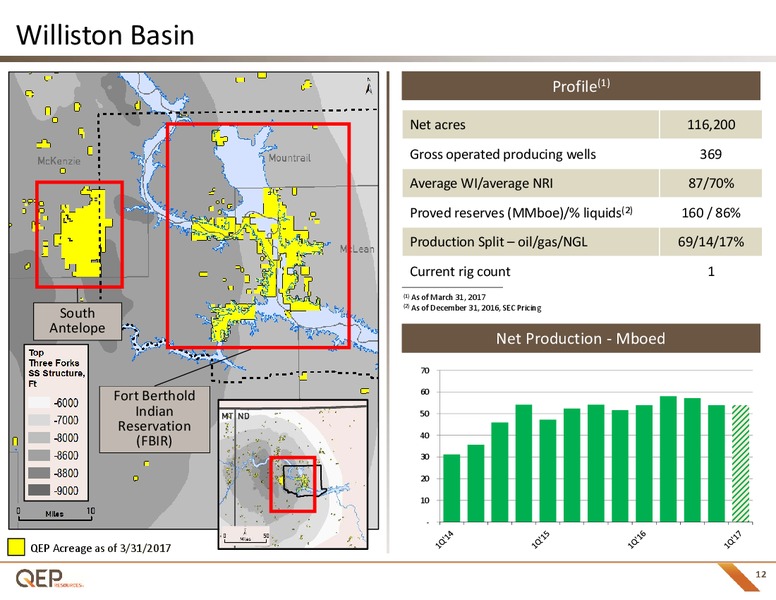Select the Net Production - Mboed header
The height and width of the screenshot is (600, 776).
(581, 338)
